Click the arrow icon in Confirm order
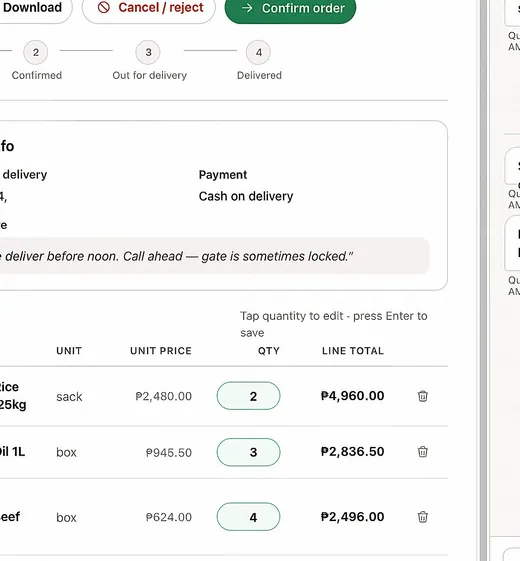The height and width of the screenshot is (561, 520). (x=247, y=8)
